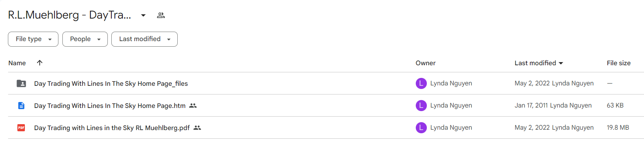Click shared icon next to Muehlberg.pdf

coord(197,128)
